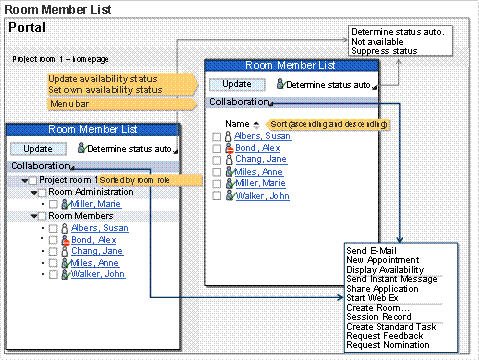Open Miller, Marie link under Room Administration
Screen dimensions: 479x360
(x=96, y=204)
